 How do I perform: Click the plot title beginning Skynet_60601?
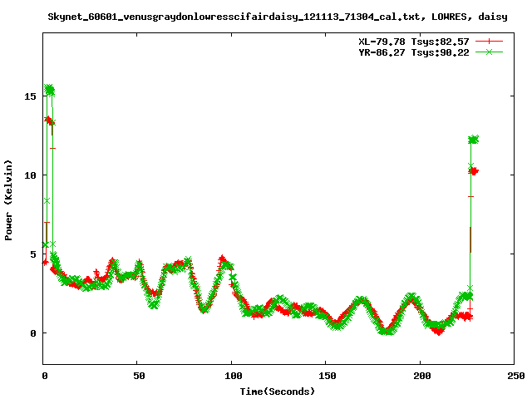click(x=278, y=17)
